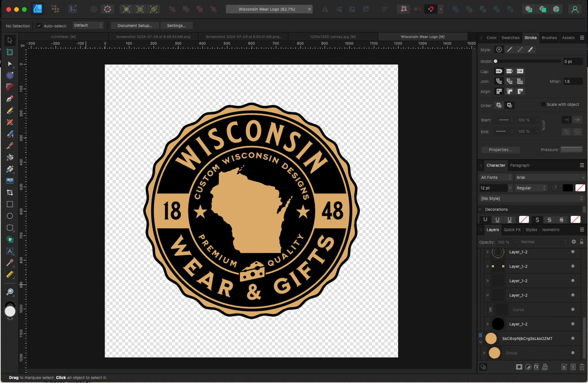588x383 pixels.
Task: Select the Rectangle shape tool
Action: point(10,204)
